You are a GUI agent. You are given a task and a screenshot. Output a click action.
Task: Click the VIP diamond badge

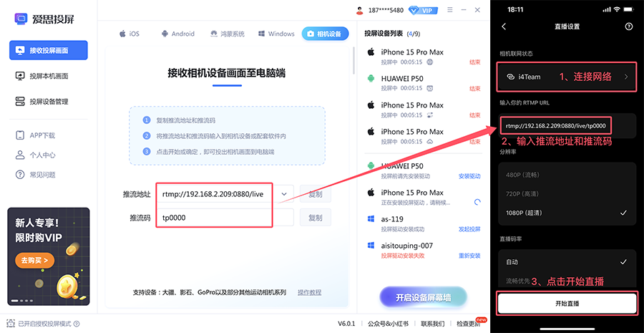tap(424, 10)
